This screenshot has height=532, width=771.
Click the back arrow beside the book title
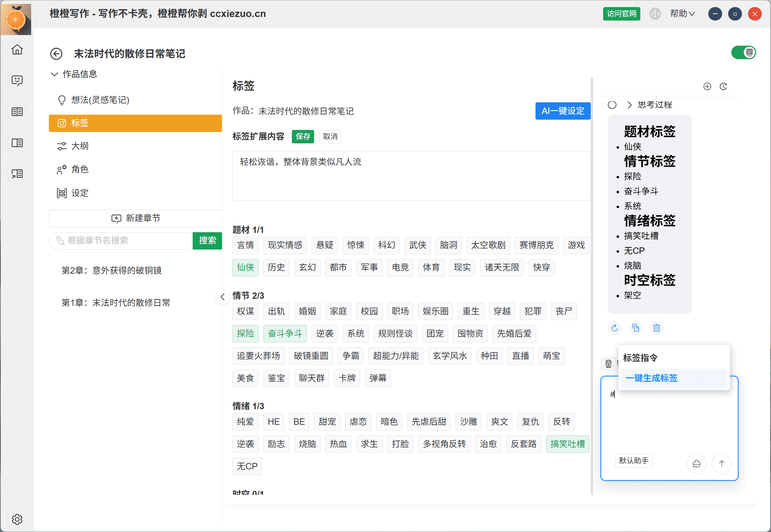tap(56, 54)
